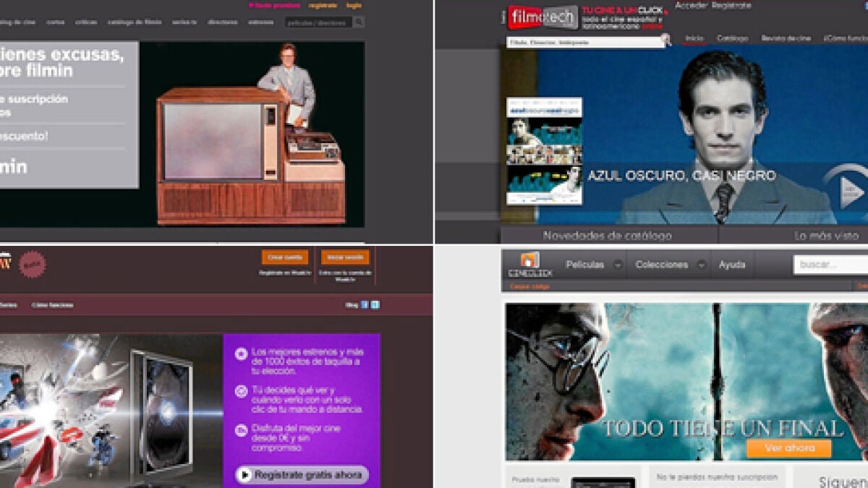This screenshot has height=488, width=868.
Task: Click the filmotech logo
Action: click(542, 17)
